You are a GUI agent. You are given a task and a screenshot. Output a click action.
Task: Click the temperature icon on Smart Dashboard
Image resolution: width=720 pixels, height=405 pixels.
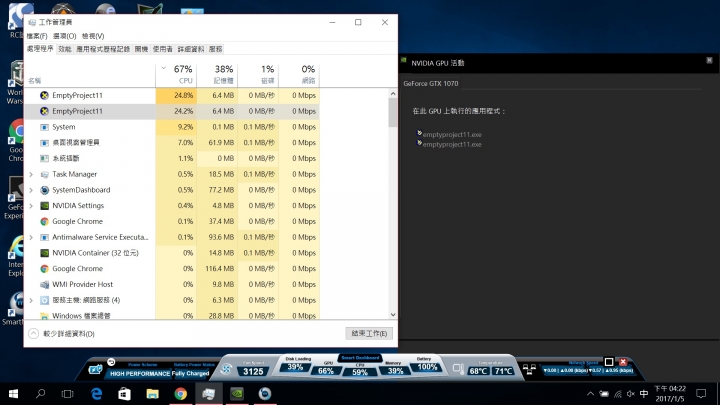(458, 368)
